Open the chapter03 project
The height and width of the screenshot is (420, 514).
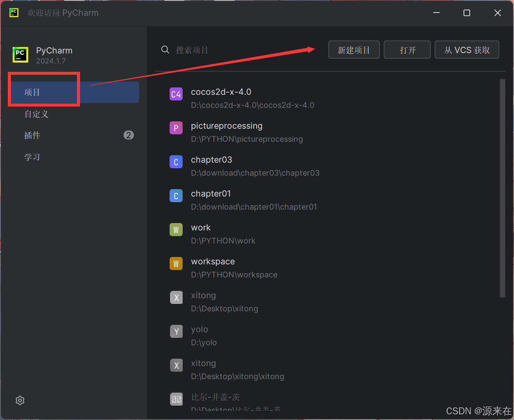pyautogui.click(x=211, y=160)
